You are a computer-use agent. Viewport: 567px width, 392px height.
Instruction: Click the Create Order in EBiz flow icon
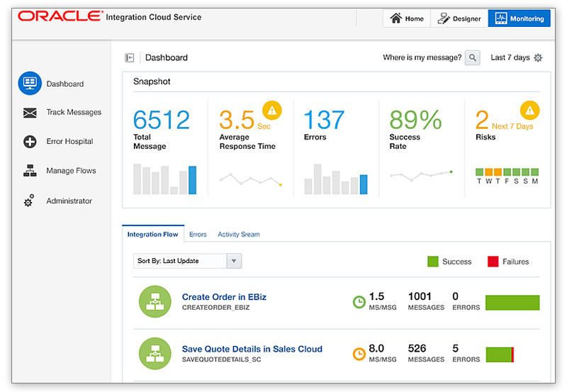tap(155, 303)
